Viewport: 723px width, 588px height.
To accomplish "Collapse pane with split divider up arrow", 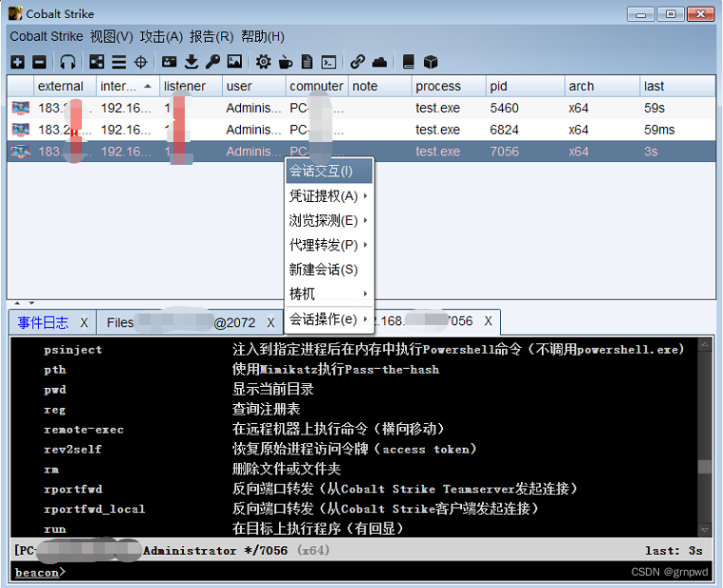I will (x=17, y=303).
